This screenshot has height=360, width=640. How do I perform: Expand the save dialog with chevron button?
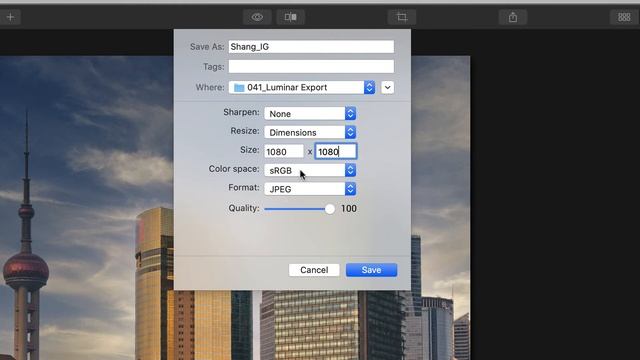tap(387, 87)
